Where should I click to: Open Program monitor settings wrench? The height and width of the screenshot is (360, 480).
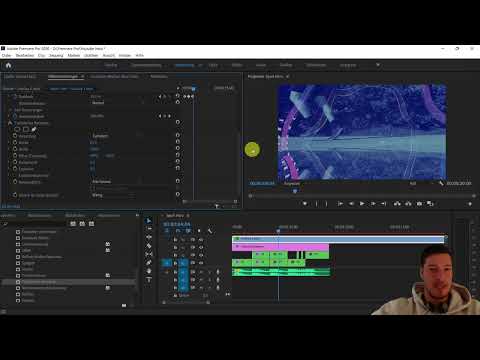click(x=441, y=183)
